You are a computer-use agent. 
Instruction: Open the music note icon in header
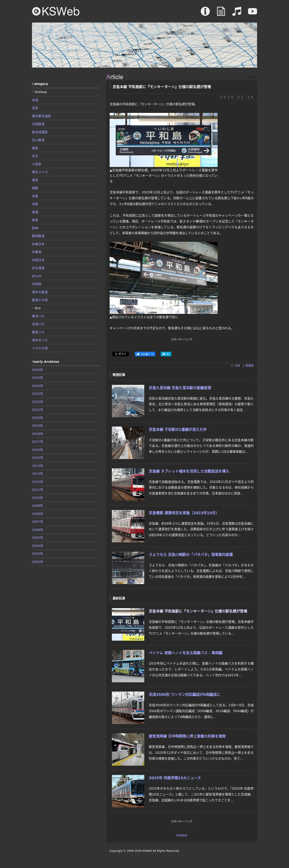[x=237, y=11]
